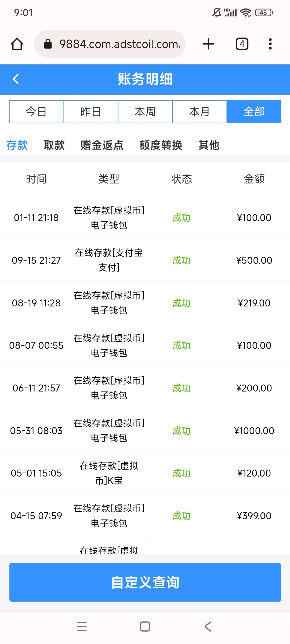
Task: Tap the Android recents menu icon
Action: pos(82,627)
